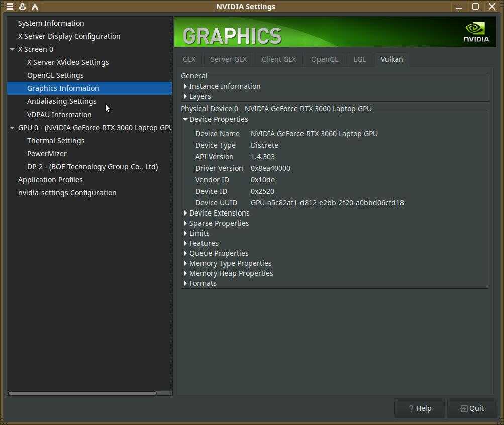This screenshot has width=504, height=425.
Task: Click the Device UUID value
Action: click(327, 203)
